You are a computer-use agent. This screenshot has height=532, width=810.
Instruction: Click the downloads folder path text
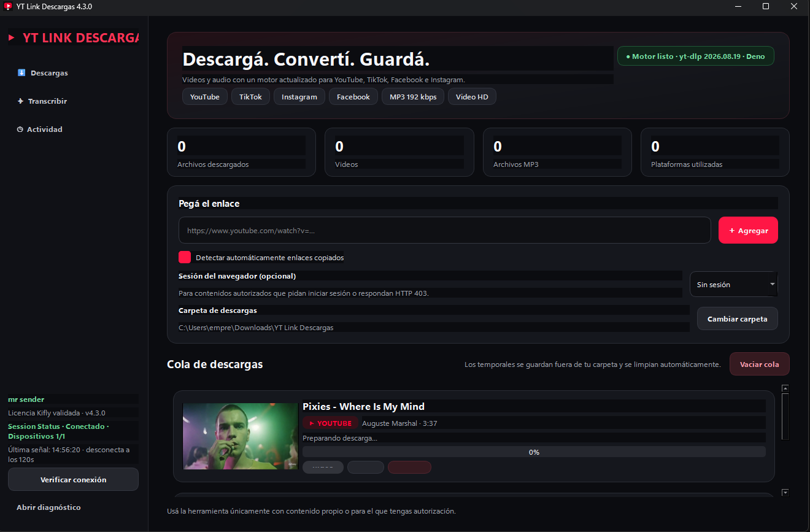[256, 328]
